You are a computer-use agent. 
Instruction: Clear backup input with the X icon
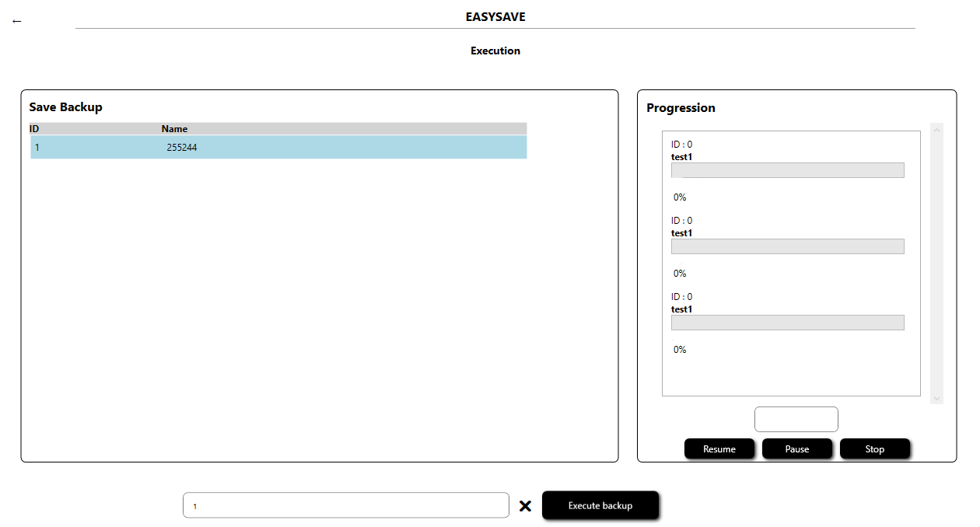[525, 506]
